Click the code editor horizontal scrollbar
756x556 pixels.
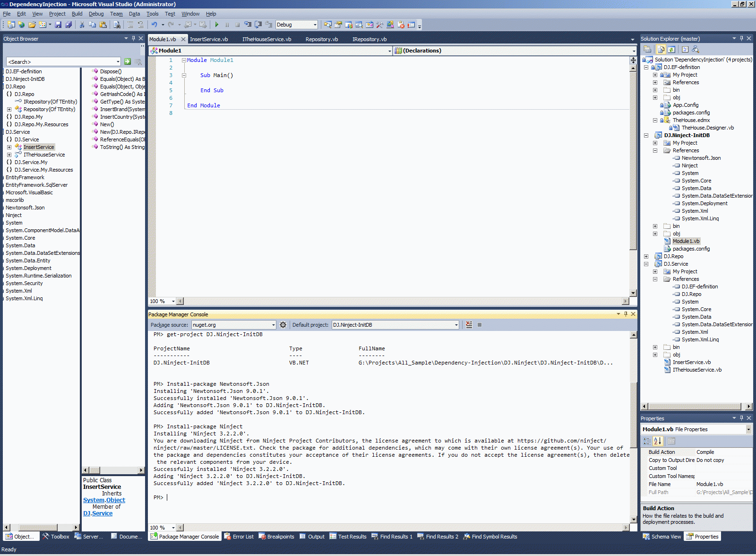[403, 301]
